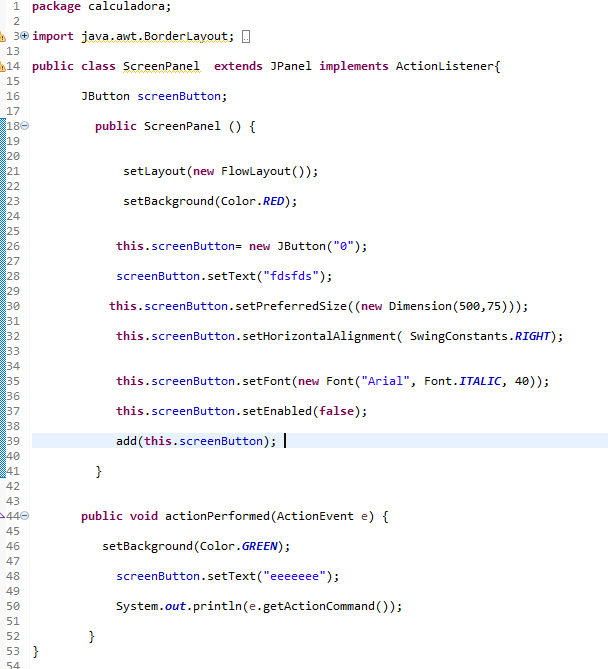Click the setLayout method call
Screen dimensions: 608x669
point(154,172)
